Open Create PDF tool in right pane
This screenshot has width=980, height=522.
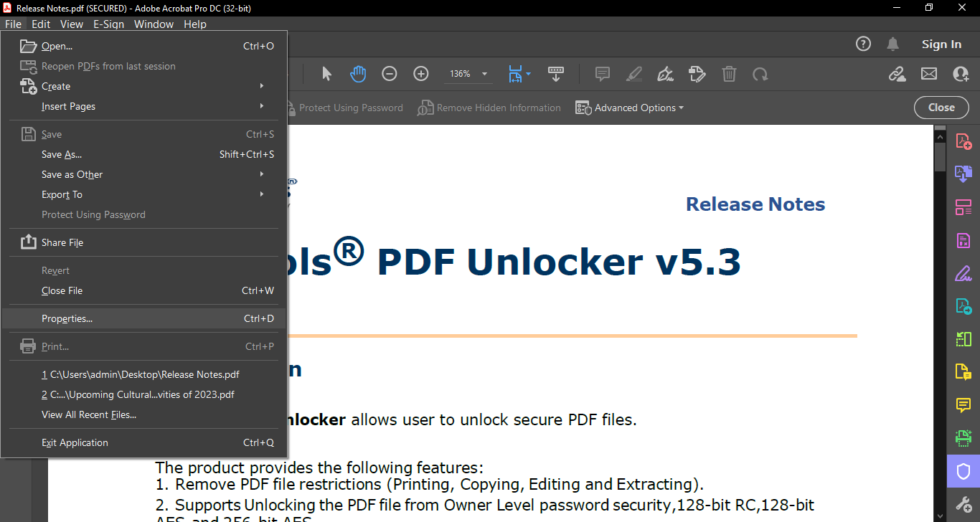963,141
